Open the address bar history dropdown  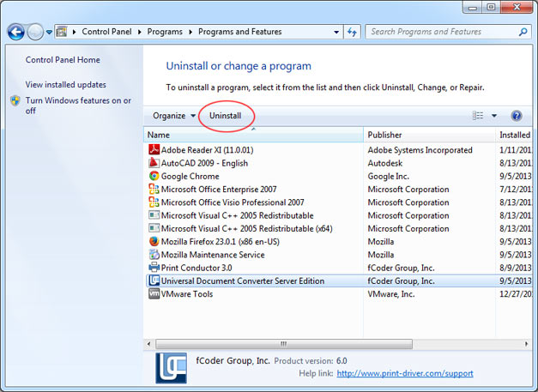pyautogui.click(x=336, y=32)
